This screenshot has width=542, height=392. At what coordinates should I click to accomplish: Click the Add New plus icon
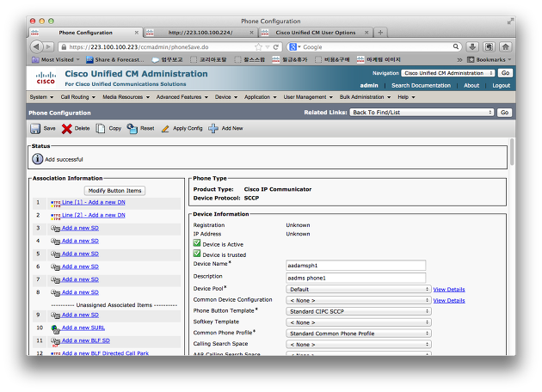pos(213,128)
